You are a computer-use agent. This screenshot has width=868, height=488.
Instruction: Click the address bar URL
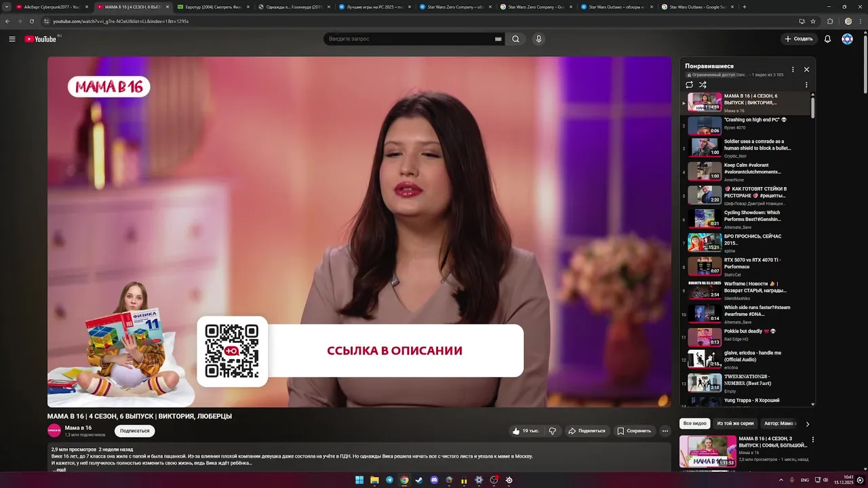coord(121,21)
